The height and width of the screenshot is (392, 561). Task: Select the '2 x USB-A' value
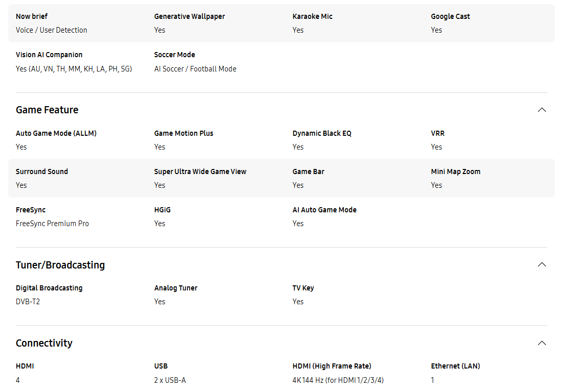[170, 380]
